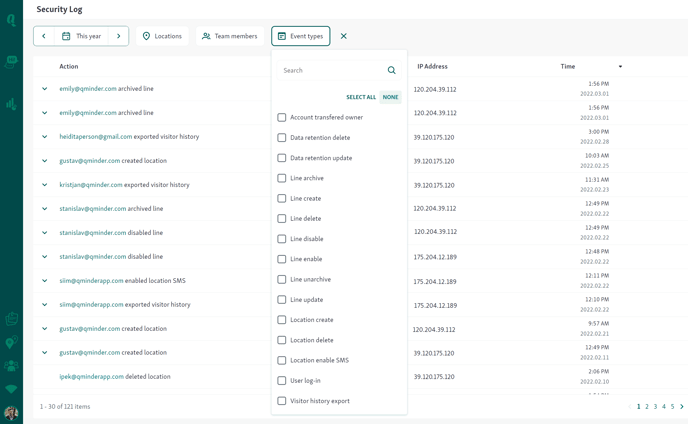Open kristjan@qminder.com link

click(x=91, y=185)
